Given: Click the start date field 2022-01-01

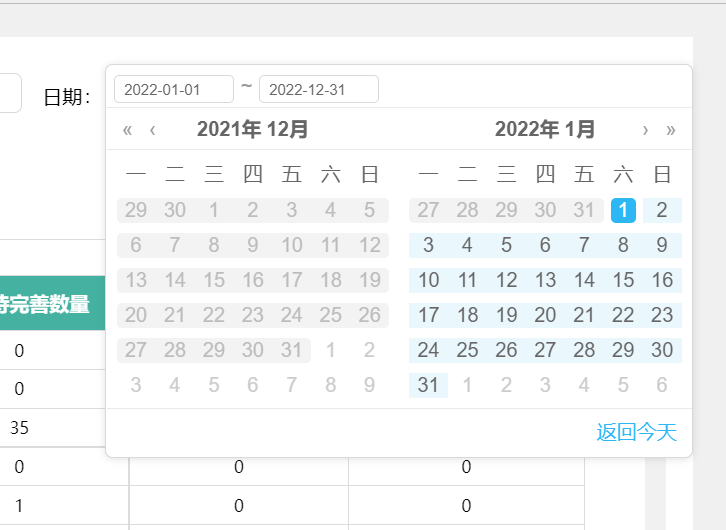Looking at the screenshot, I should [x=174, y=89].
